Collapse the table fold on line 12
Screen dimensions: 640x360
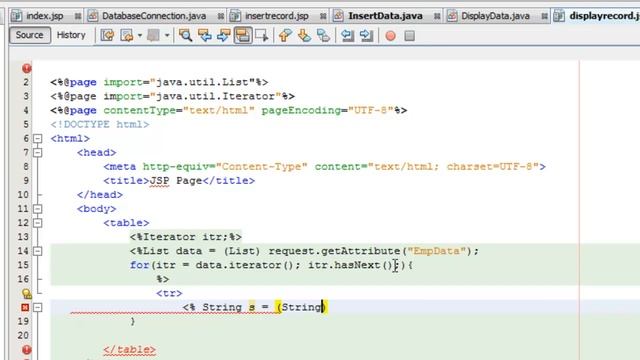point(38,223)
